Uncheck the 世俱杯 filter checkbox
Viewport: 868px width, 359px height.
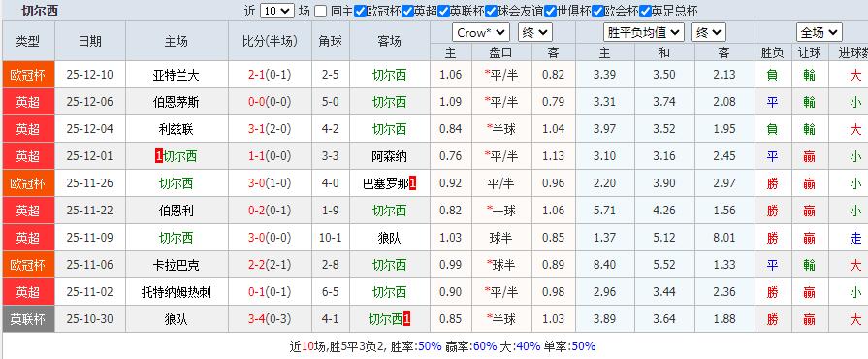[550, 11]
